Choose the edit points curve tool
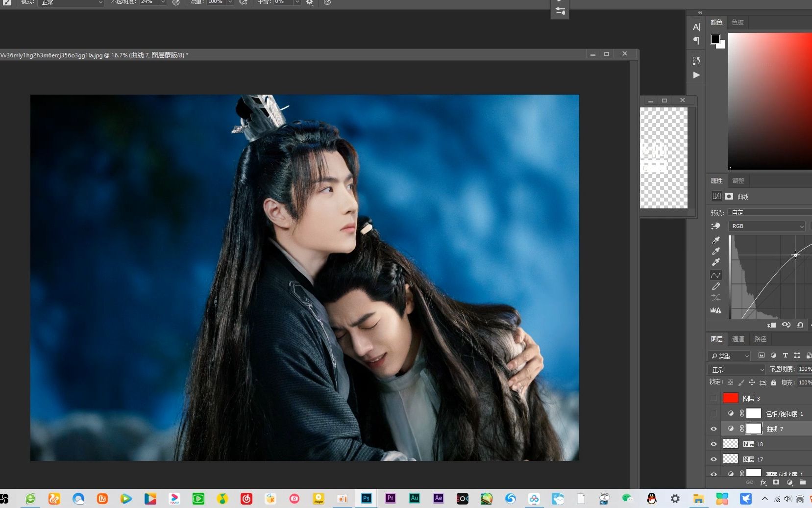This screenshot has height=508, width=812. coord(716,275)
